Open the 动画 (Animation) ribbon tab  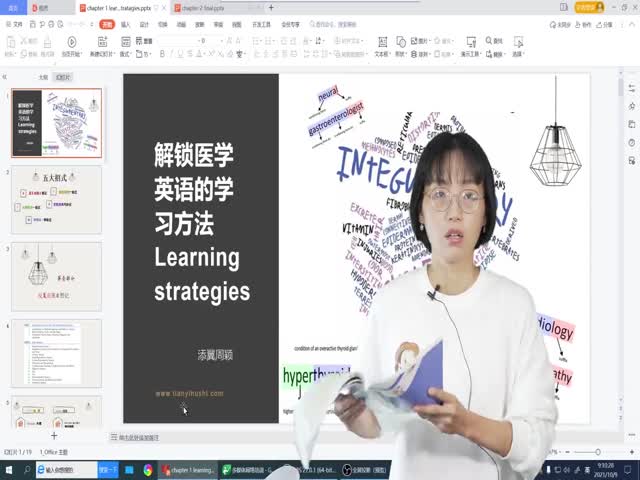click(x=181, y=24)
